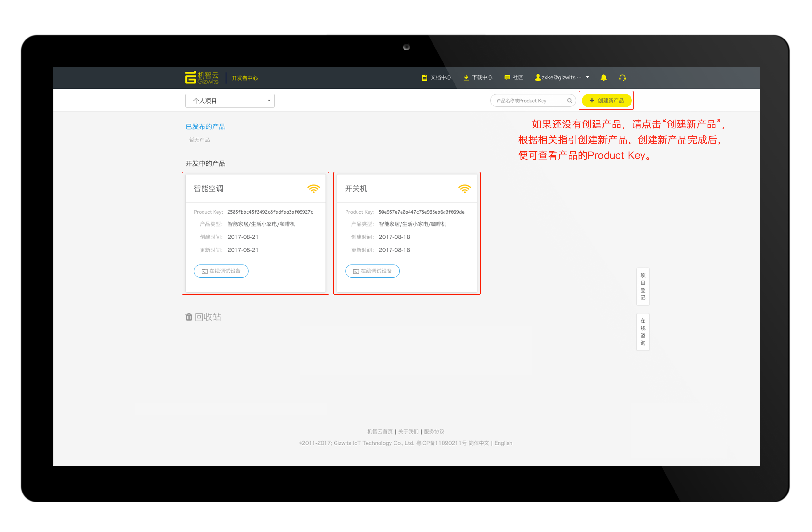Image resolution: width=812 pixels, height=532 pixels.
Task: Open the project selector arrow
Action: pos(269,101)
